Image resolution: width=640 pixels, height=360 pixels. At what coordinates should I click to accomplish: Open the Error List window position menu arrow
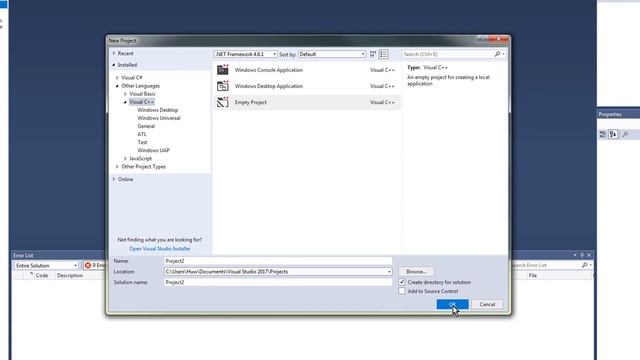pyautogui.click(x=575, y=255)
